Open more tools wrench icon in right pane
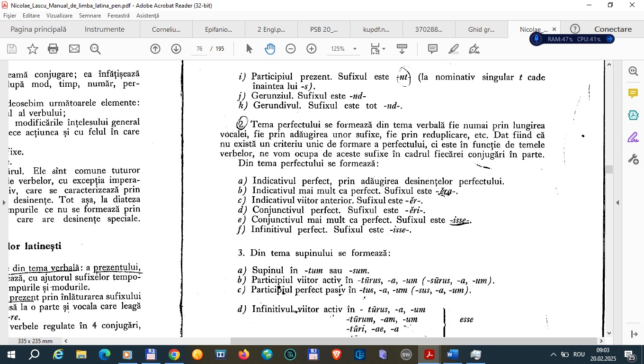 633,159
